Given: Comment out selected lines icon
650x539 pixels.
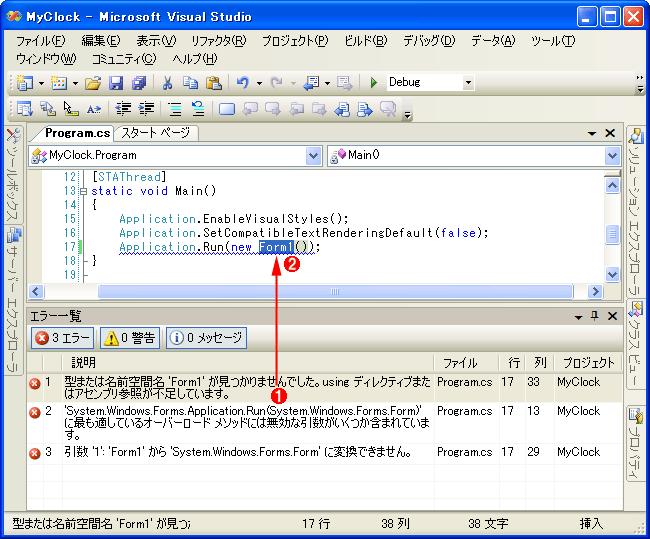Looking at the screenshot, I should pyautogui.click(x=175, y=109).
